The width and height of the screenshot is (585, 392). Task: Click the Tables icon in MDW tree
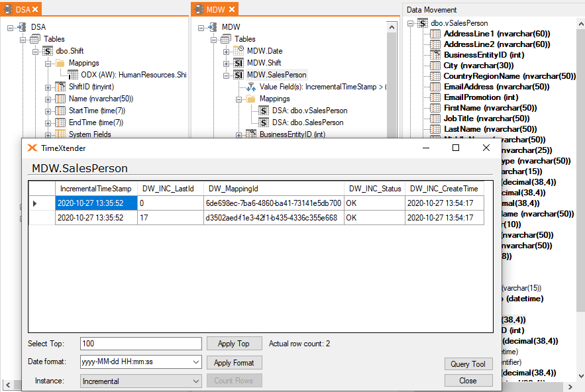click(226, 39)
